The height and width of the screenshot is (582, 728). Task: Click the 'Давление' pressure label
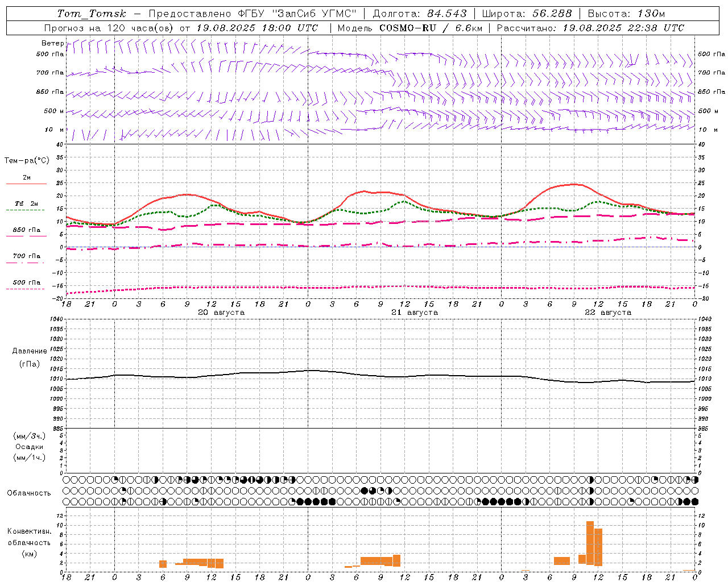[30, 351]
